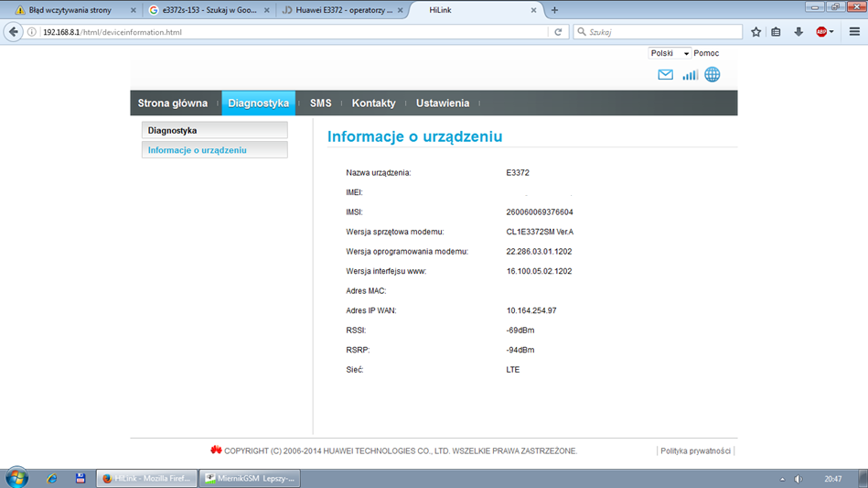The image size is (868, 488).
Task: Click the signal strength bars icon
Action: coord(690,75)
